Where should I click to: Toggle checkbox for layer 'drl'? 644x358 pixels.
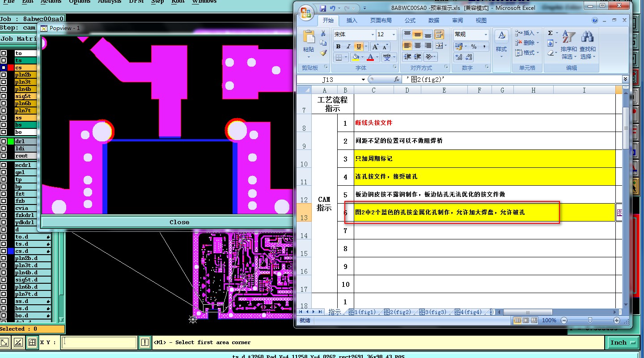pos(4,141)
